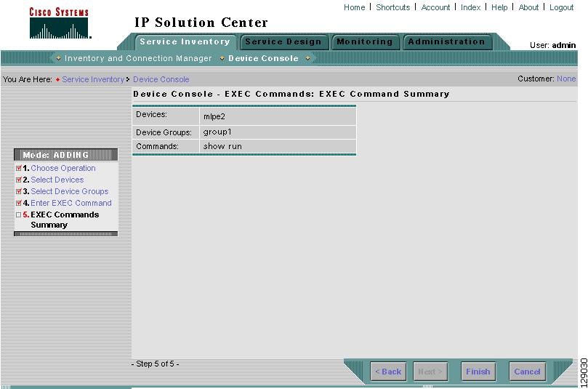The width and height of the screenshot is (588, 389).
Task: Click the checked box beside Choose Operation
Action: [19, 168]
